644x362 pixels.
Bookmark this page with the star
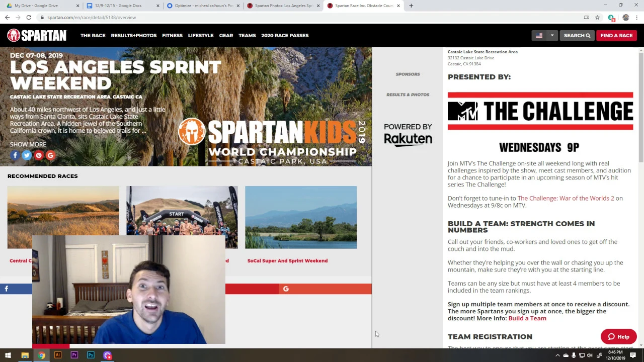pyautogui.click(x=597, y=17)
